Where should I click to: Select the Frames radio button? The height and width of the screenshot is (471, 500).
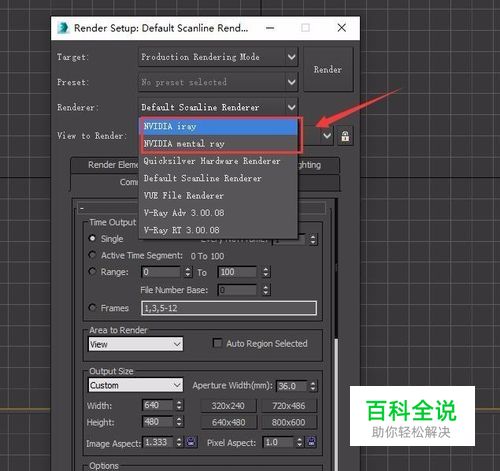(x=92, y=307)
